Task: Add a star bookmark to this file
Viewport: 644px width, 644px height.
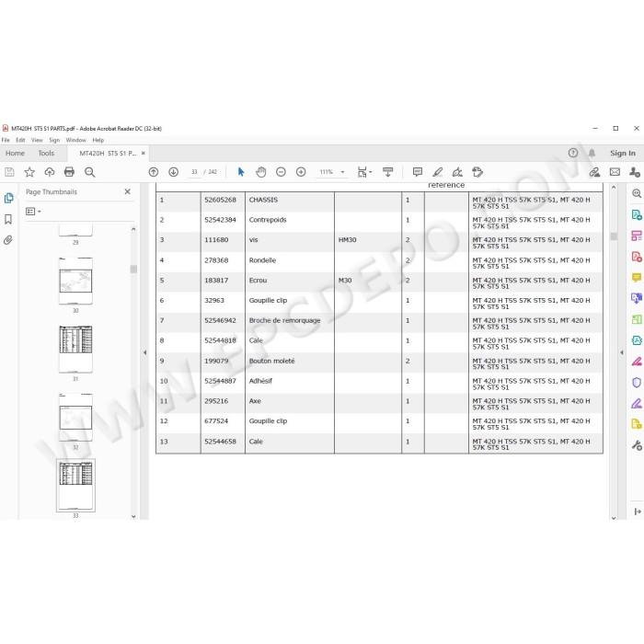Action: click(29, 172)
